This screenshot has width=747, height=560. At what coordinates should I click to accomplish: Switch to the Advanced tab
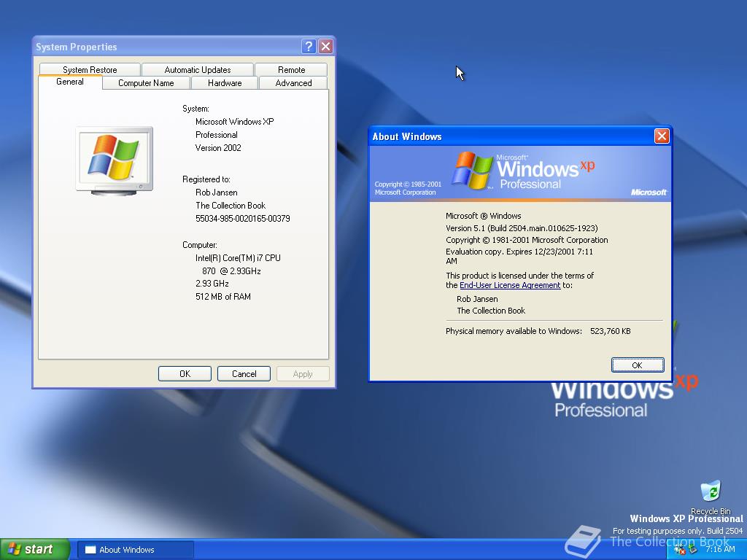293,83
